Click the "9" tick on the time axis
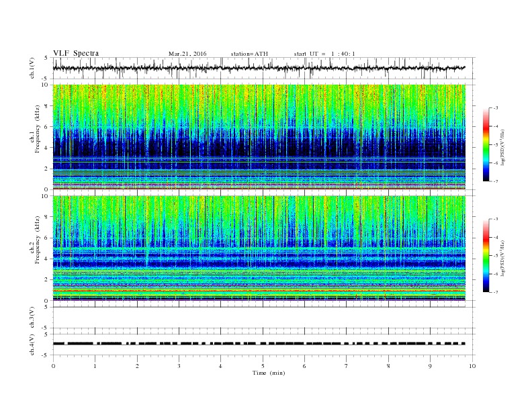This screenshot has width=532, height=411. click(x=430, y=366)
